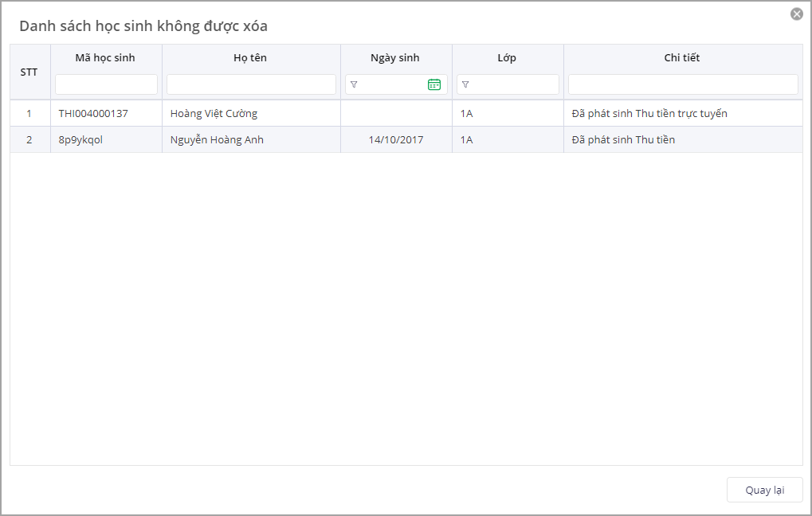Click the Lớp filter text field

514,84
